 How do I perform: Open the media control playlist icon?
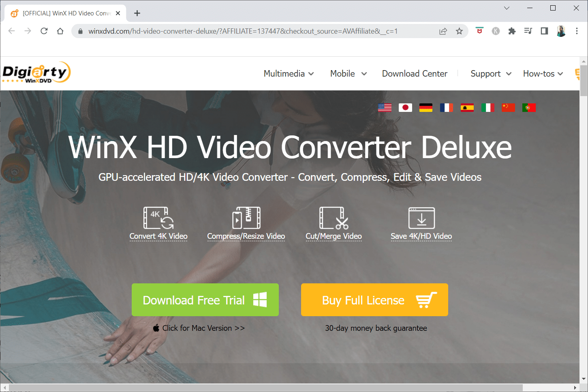pyautogui.click(x=528, y=31)
